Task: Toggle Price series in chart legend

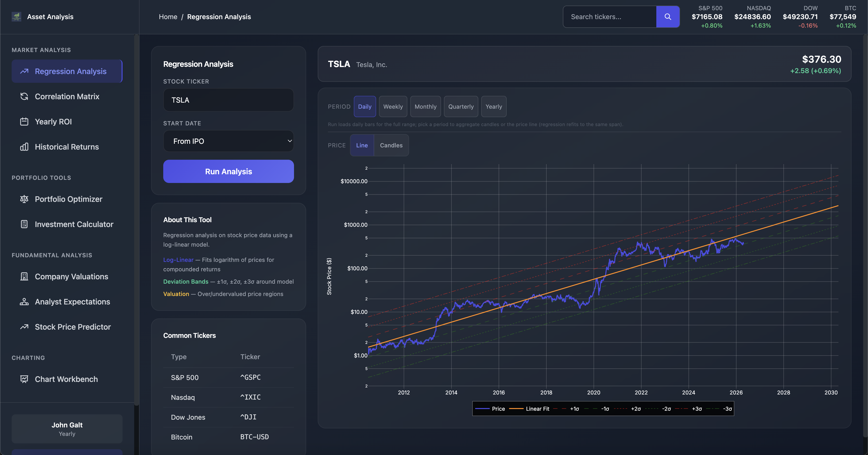Action: (490, 409)
